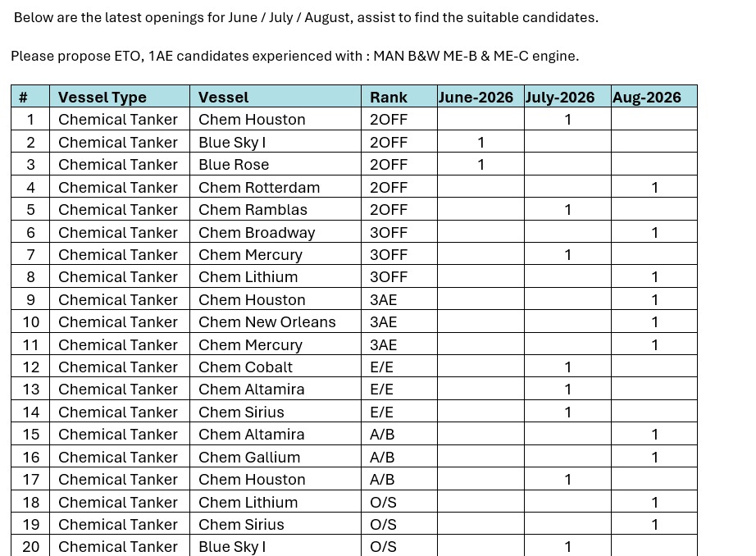Select the Blue Rose vessel cell
756x556 pixels.
(x=276, y=165)
